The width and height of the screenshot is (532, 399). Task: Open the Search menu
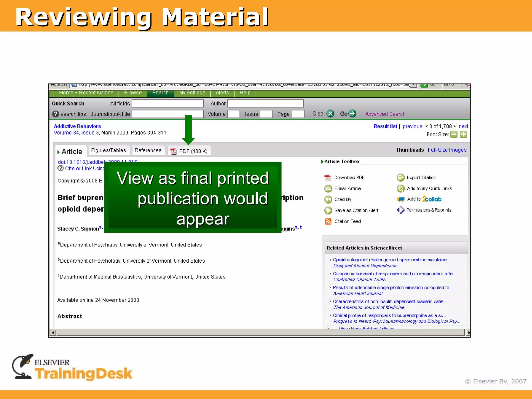point(160,93)
